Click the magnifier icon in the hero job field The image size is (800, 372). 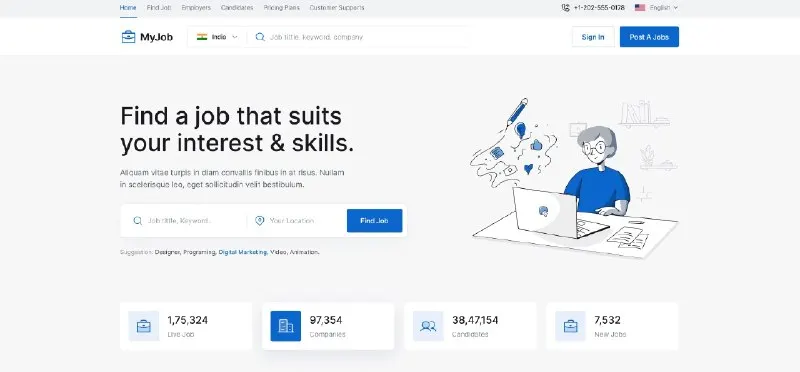tap(137, 220)
